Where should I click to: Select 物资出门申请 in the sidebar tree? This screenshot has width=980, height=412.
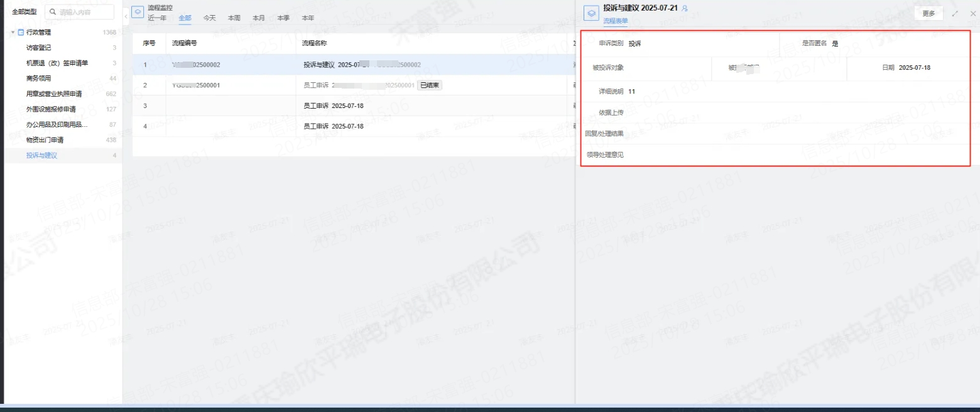click(x=45, y=139)
